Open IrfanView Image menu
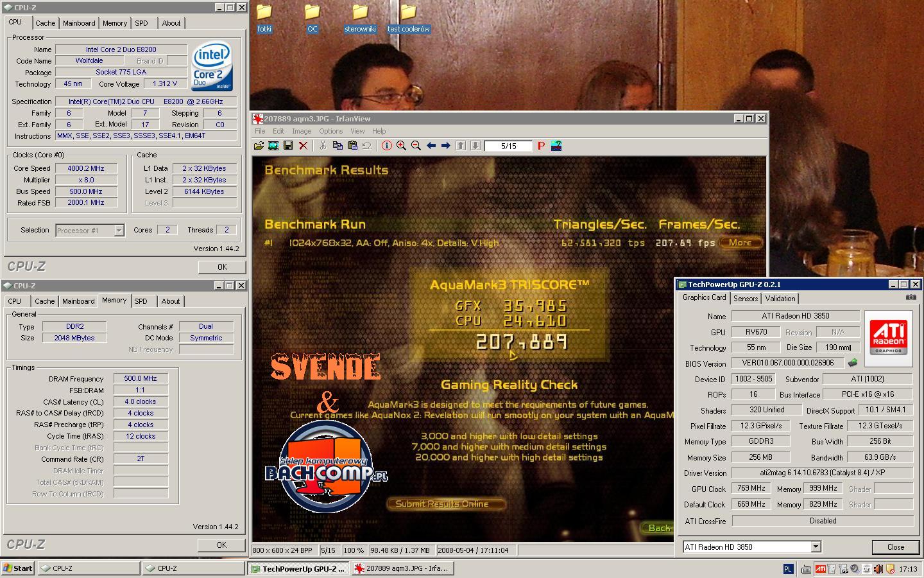Screen dimensions: 924x578 pyautogui.click(x=302, y=131)
